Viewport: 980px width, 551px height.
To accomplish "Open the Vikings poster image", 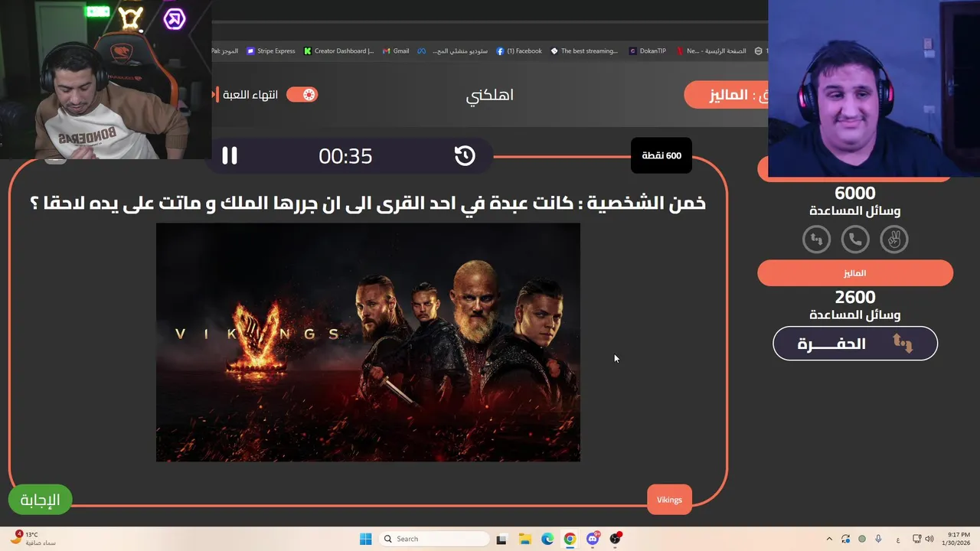I will click(x=368, y=342).
